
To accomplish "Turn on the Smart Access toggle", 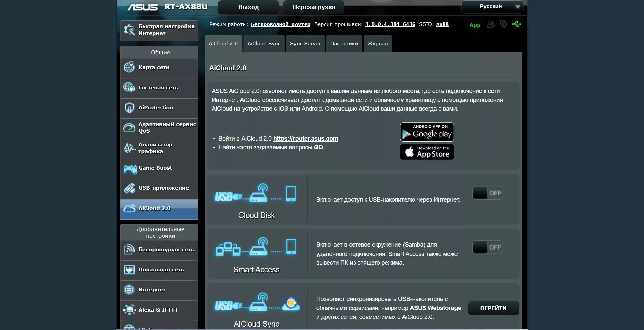I will (x=487, y=247).
